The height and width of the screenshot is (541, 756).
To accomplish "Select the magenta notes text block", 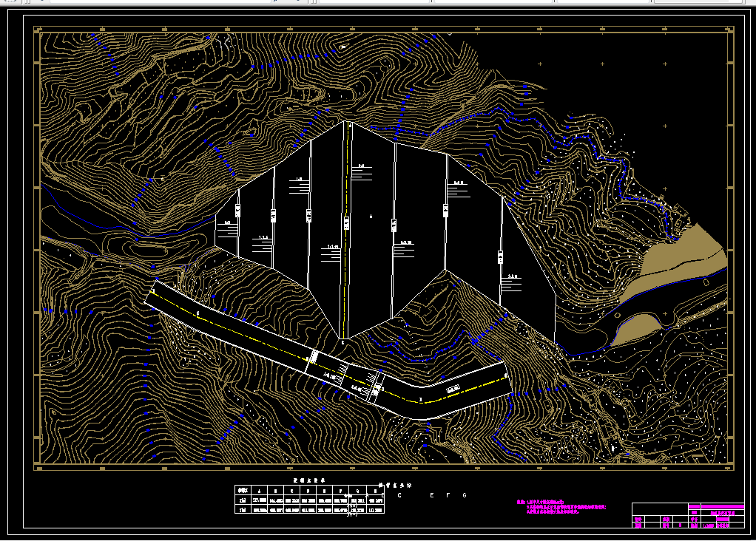I will tap(561, 507).
